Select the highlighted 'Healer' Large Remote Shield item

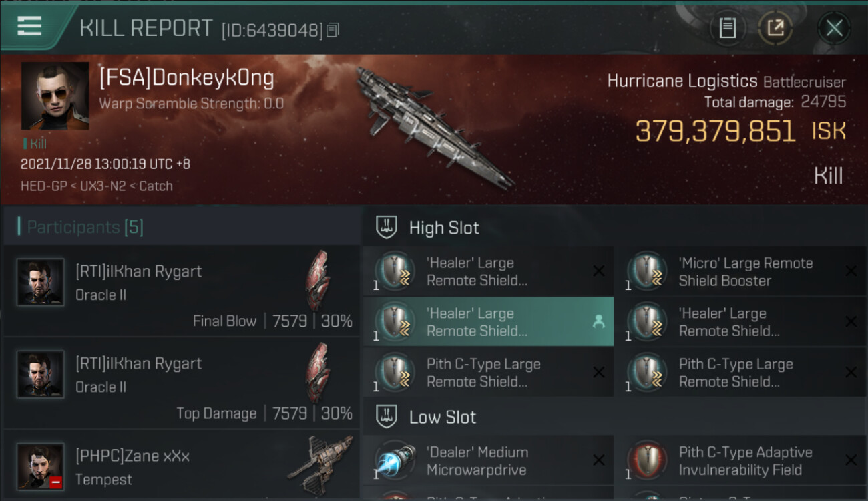pyautogui.click(x=488, y=321)
